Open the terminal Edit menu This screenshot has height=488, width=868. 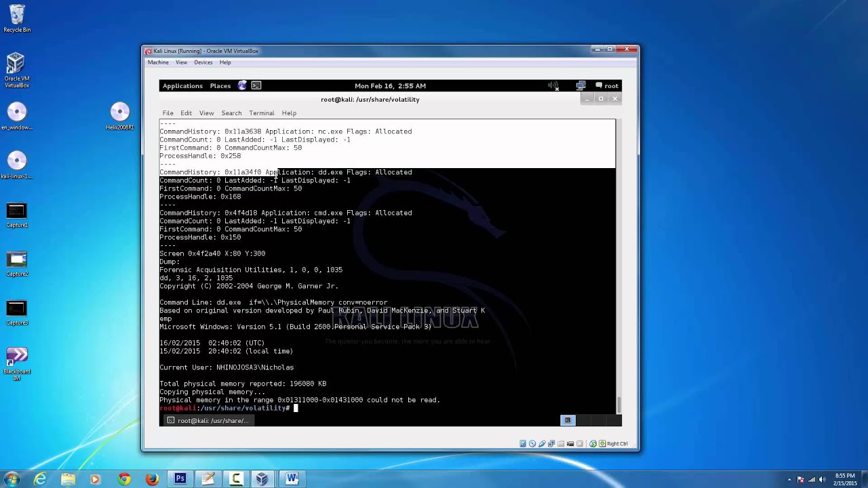[x=186, y=113]
